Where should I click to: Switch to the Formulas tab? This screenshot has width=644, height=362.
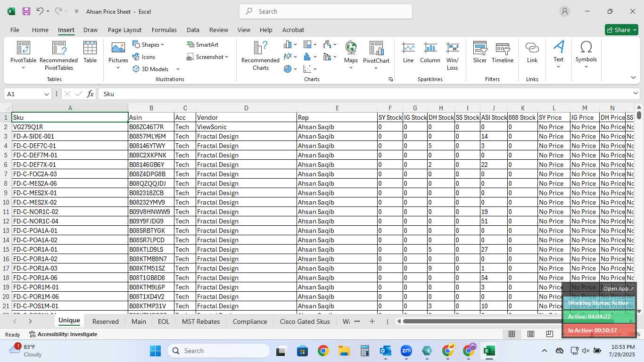coord(164,30)
